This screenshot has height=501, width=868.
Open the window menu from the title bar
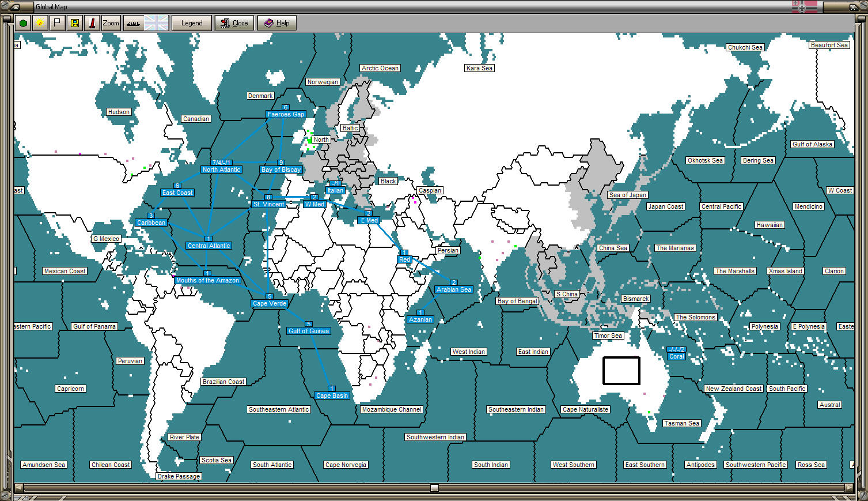[14, 6]
